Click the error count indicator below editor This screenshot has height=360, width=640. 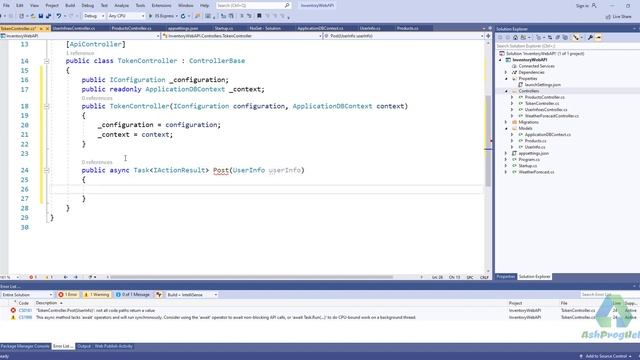point(33,277)
